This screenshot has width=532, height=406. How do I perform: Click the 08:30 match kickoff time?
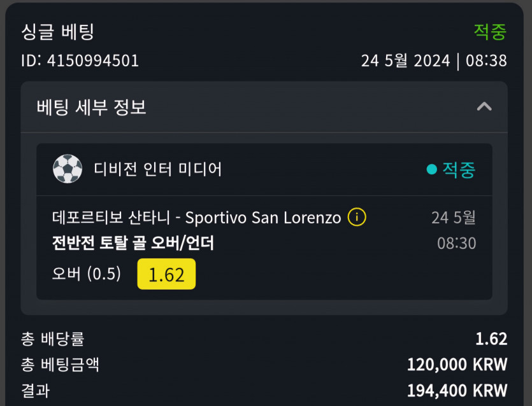(456, 243)
